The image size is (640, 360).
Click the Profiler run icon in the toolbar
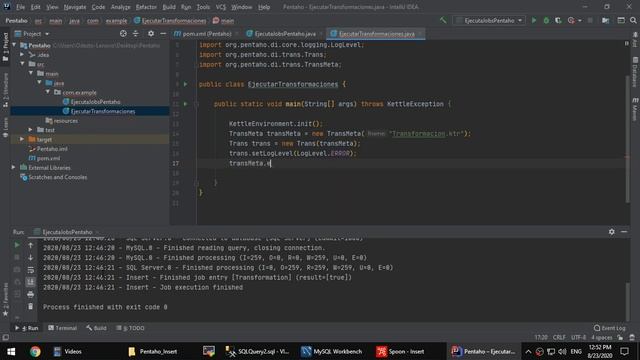571,20
